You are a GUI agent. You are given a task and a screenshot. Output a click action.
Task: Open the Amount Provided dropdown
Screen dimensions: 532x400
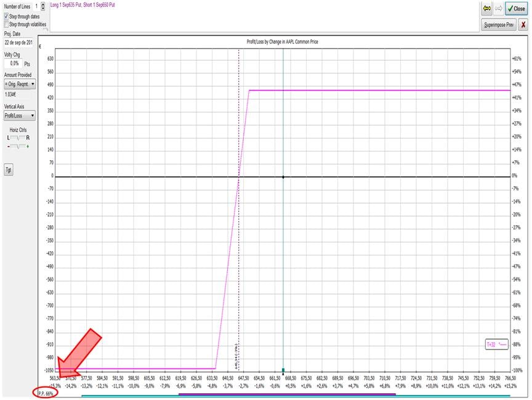point(19,84)
